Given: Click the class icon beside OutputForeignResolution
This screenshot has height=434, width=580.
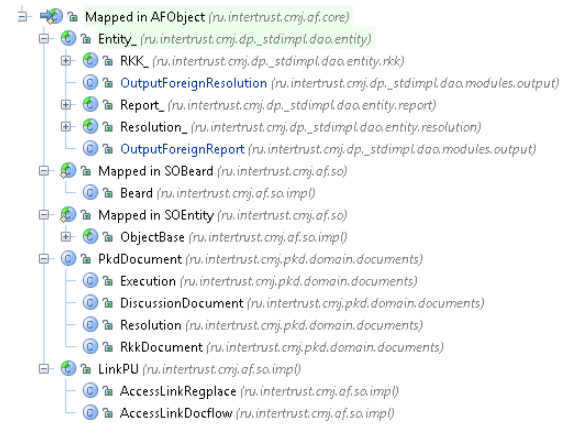Looking at the screenshot, I should tap(90, 83).
